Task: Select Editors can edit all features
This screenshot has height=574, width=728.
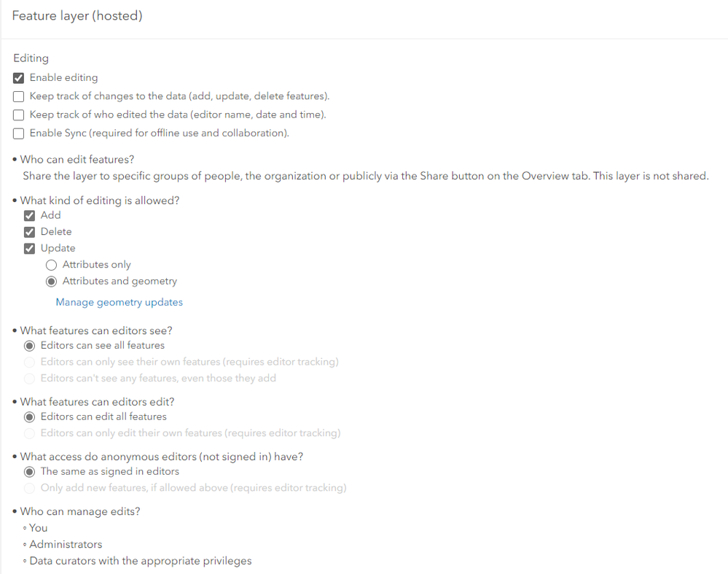Action: click(x=30, y=417)
